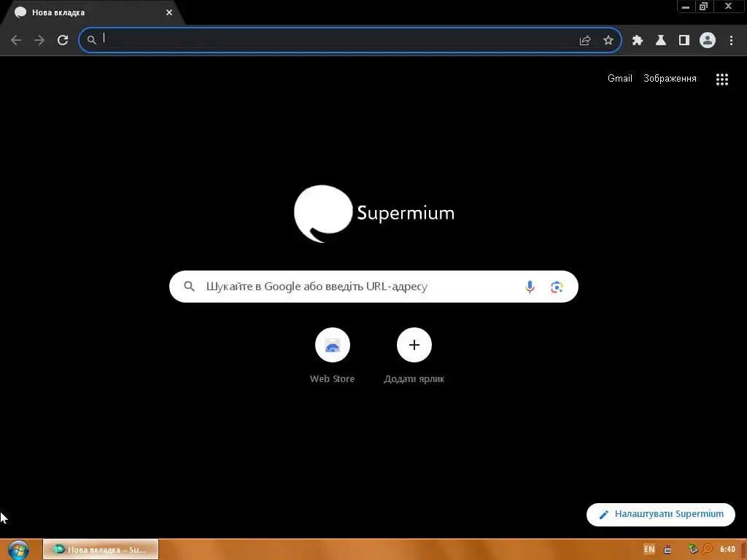The height and width of the screenshot is (560, 747).
Task: Start voice search with microphone icon
Action: pos(530,287)
